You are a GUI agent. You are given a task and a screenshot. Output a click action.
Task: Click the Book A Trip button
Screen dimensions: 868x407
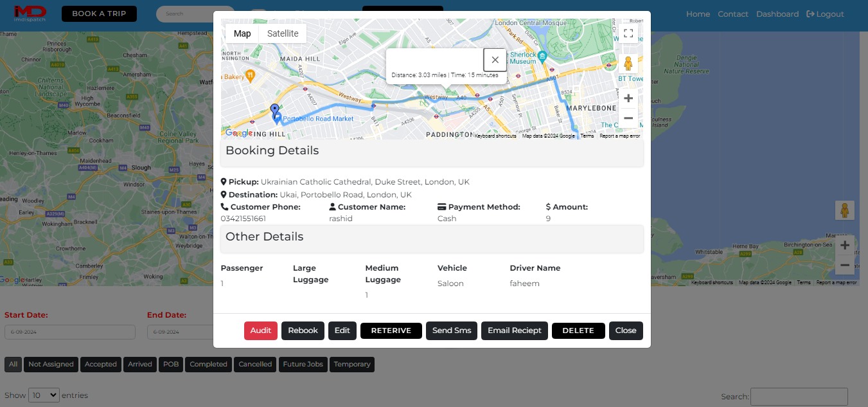[99, 14]
